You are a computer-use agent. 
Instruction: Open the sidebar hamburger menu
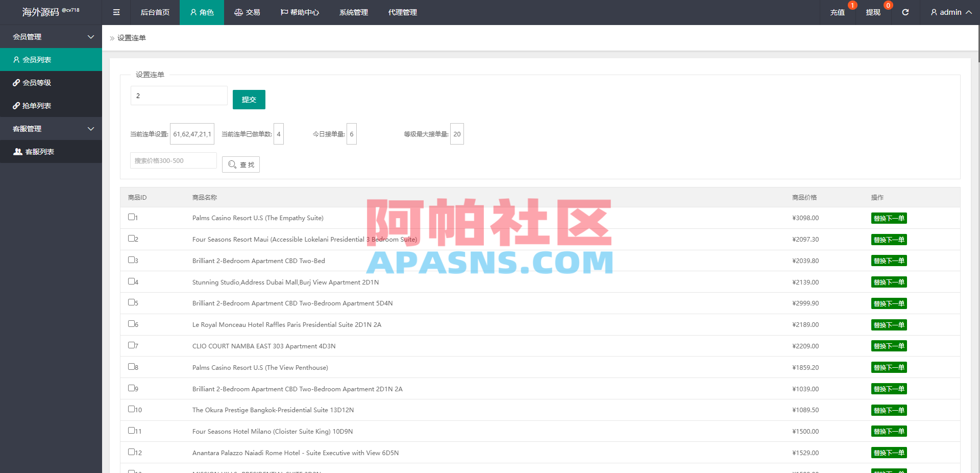click(x=116, y=12)
